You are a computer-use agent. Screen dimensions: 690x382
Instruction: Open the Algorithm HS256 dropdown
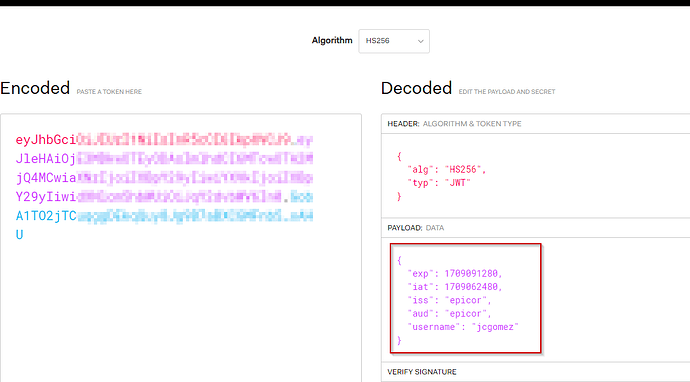pyautogui.click(x=394, y=41)
